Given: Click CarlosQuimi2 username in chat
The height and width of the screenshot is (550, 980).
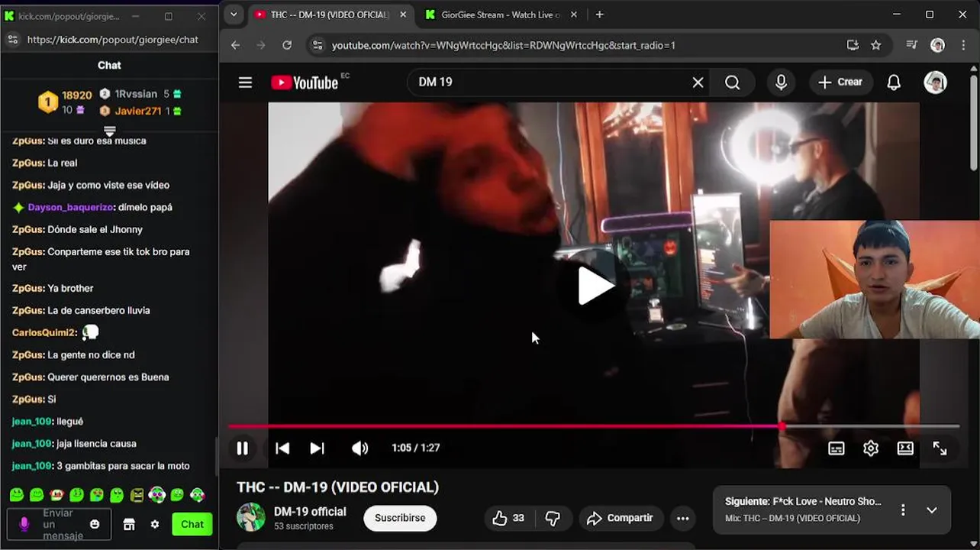Looking at the screenshot, I should click(x=44, y=332).
